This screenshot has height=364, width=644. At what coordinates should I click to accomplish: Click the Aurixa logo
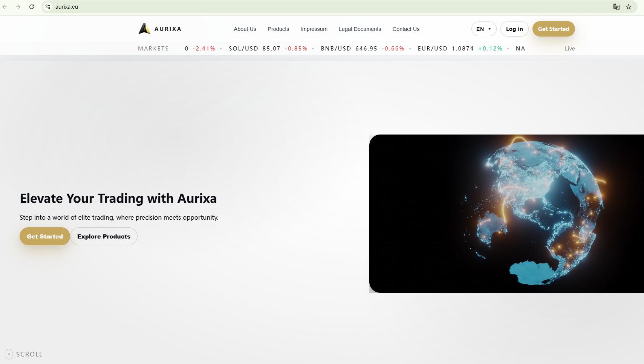(160, 29)
